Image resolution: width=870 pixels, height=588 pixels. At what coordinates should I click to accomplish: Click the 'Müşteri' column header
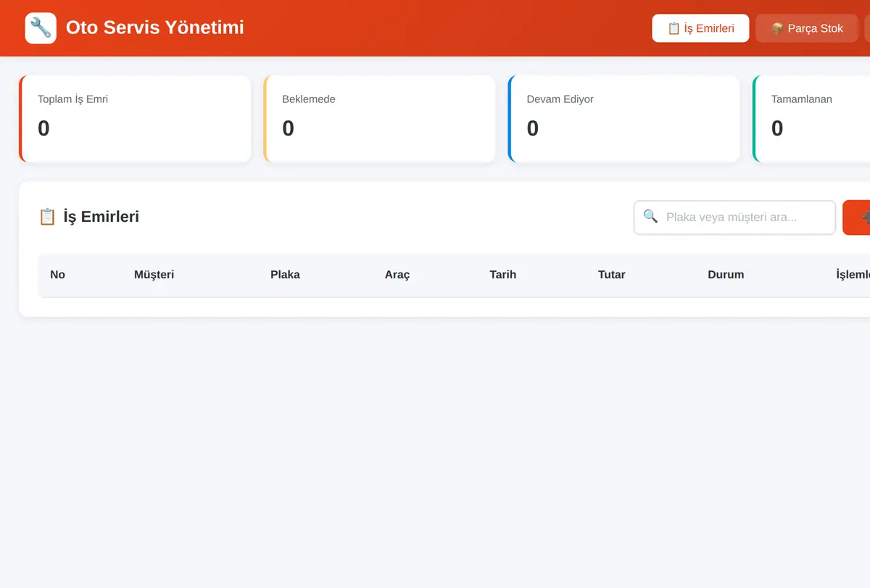pos(154,275)
